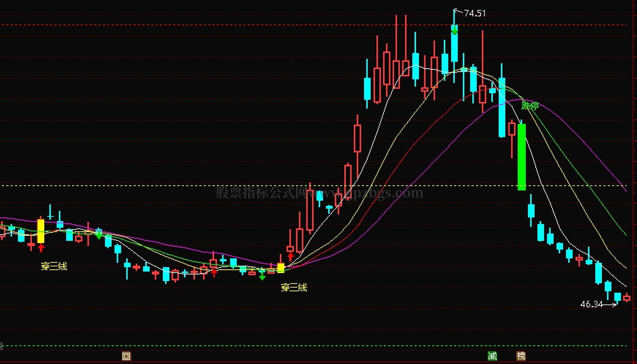
Task: Click the 46.34 low price label
Action: click(591, 304)
